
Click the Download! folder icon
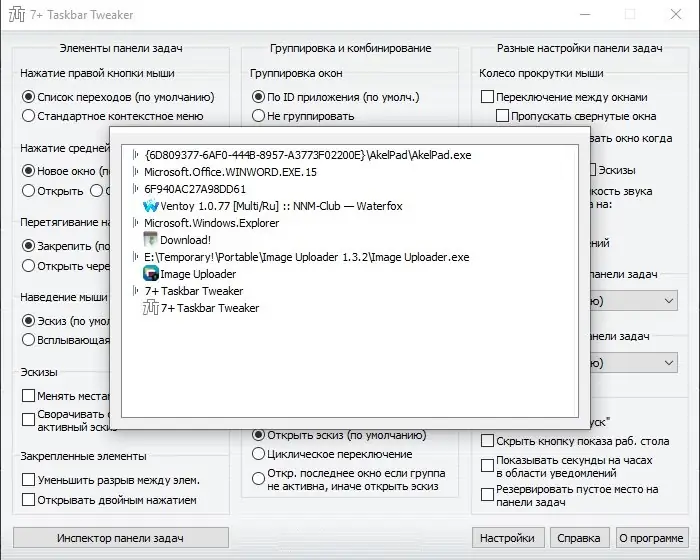click(150, 240)
